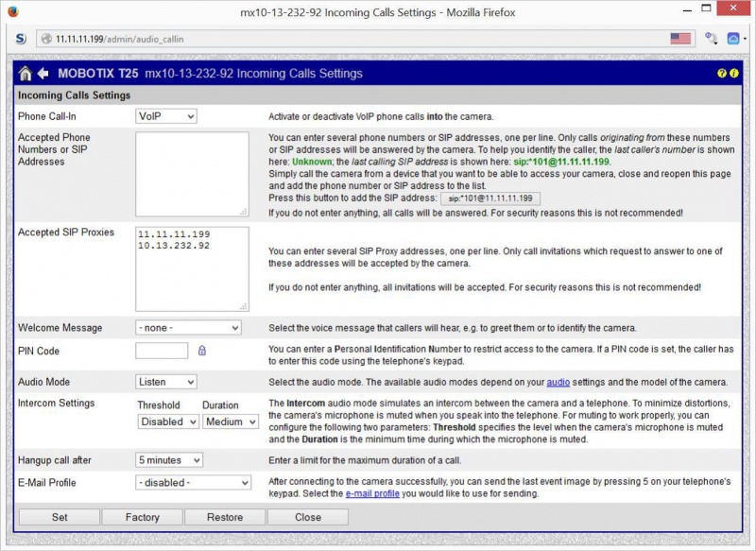
Task: Click the blue S icon left of address bar
Action: tap(21, 39)
